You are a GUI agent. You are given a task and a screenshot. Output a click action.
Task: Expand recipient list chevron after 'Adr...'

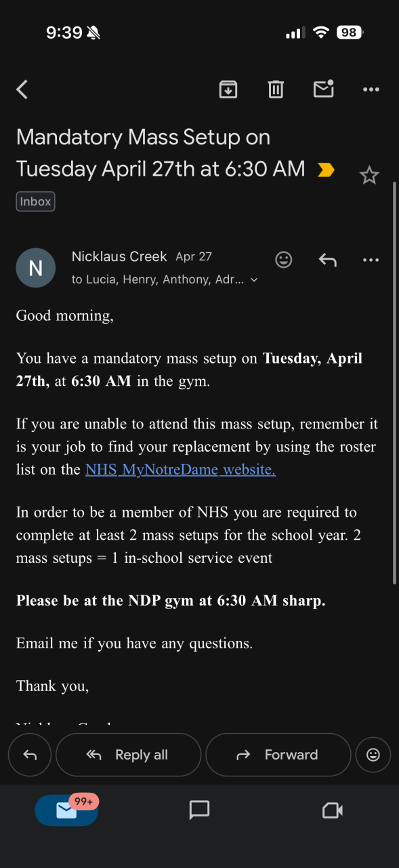coord(254,279)
